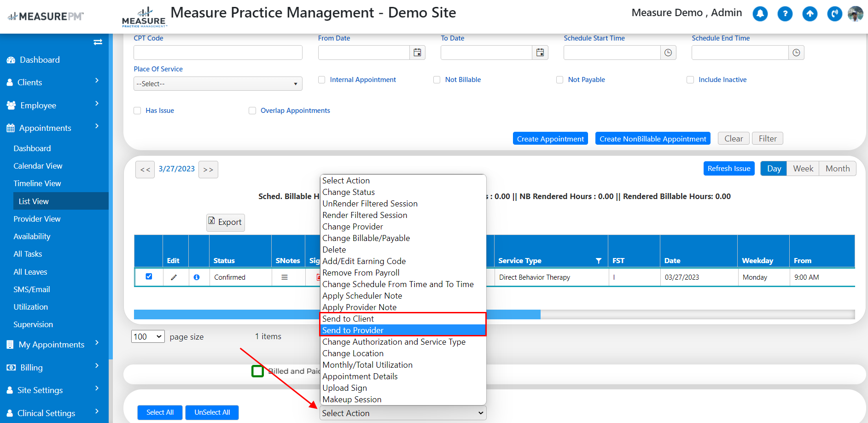Choose Send to Provider from action list
Viewport: 868px width, 423px height.
403,330
